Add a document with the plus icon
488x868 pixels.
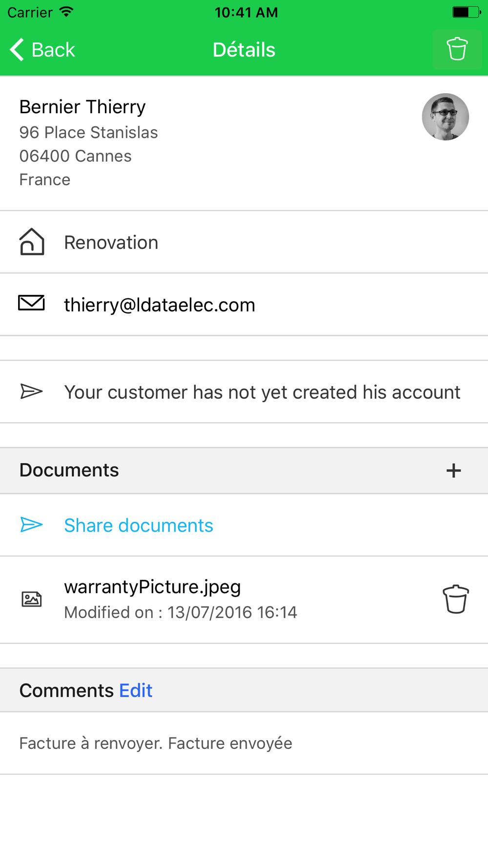453,471
